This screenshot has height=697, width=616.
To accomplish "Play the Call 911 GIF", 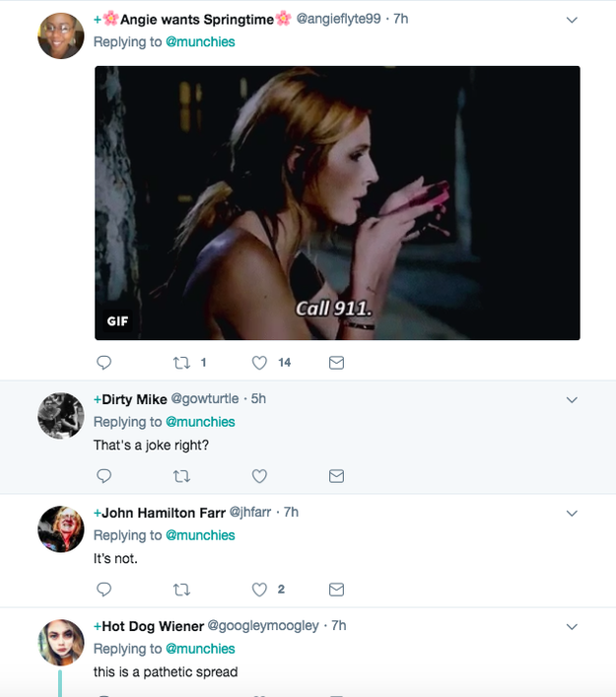I will [337, 203].
